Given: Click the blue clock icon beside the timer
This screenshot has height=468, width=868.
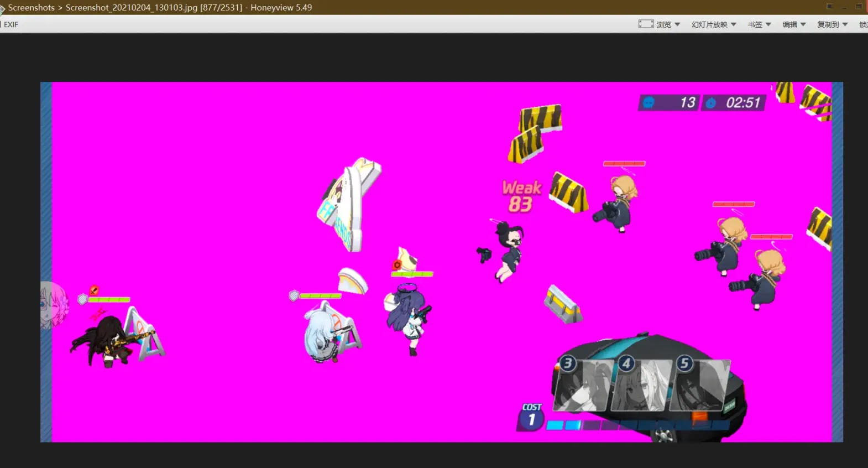Looking at the screenshot, I should point(711,103).
